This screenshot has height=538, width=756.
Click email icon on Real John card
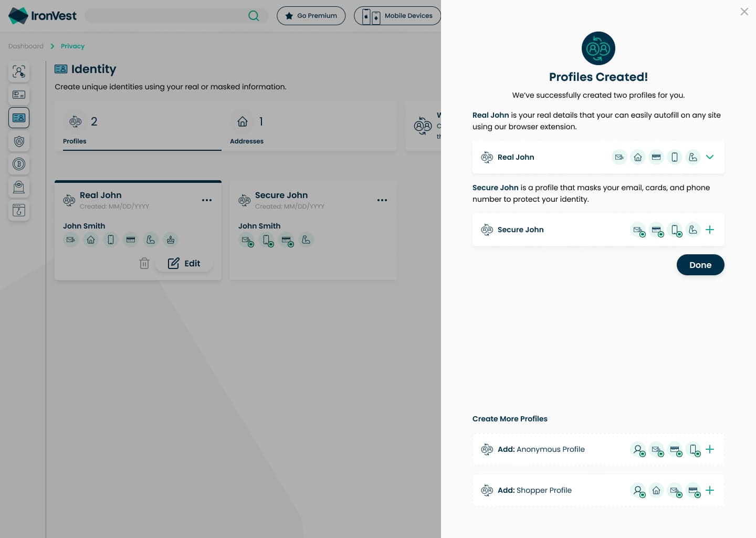point(71,240)
